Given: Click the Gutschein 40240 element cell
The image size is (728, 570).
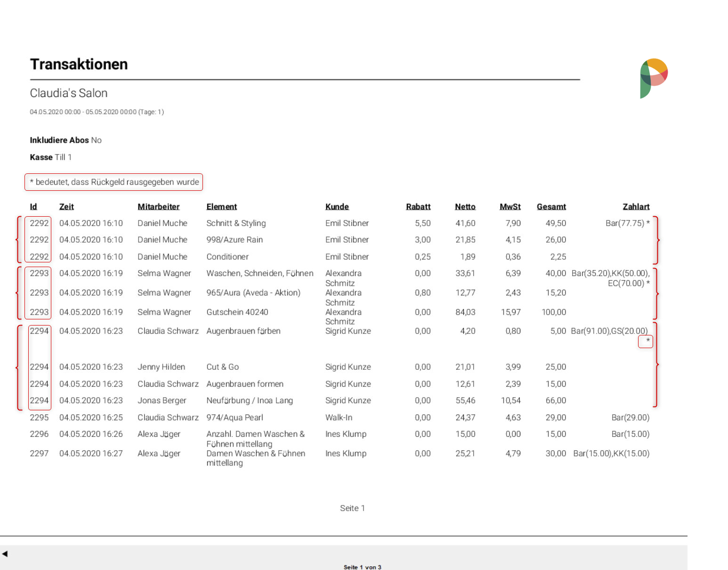Looking at the screenshot, I should pyautogui.click(x=237, y=312).
